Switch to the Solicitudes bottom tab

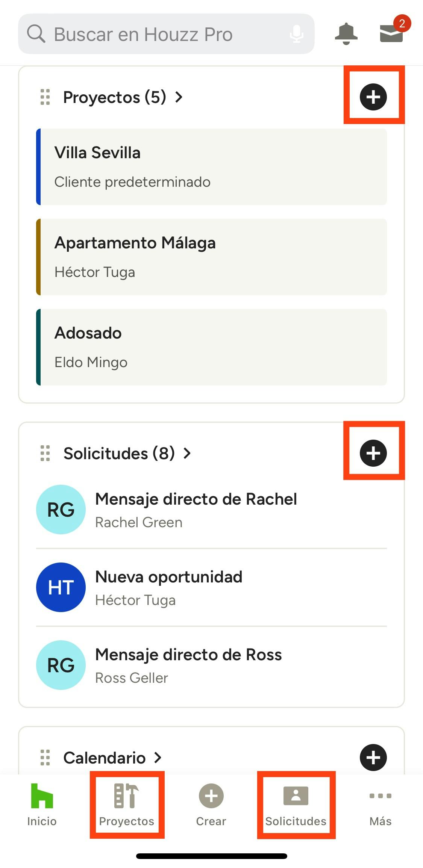(296, 805)
